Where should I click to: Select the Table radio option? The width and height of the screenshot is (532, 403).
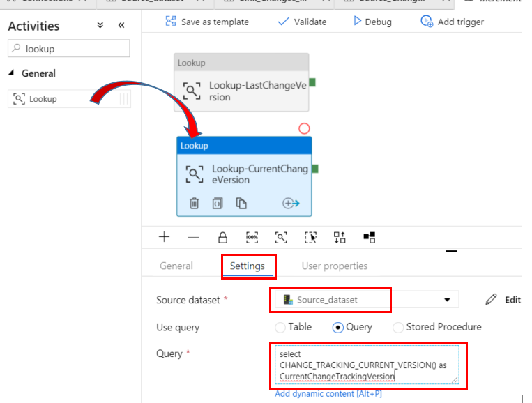point(280,328)
